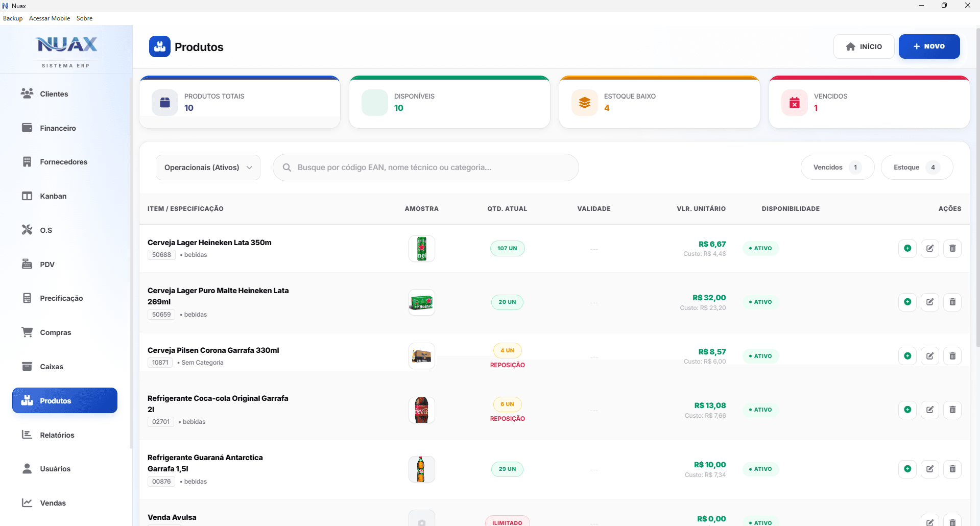The image size is (980, 526).
Task: Open the PDV module in sidebar
Action: click(x=65, y=265)
